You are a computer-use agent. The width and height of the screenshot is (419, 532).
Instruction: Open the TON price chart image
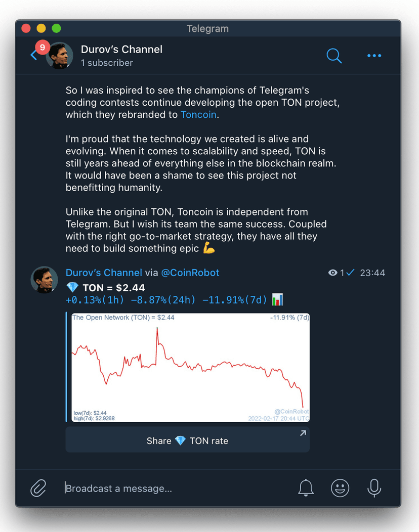tap(190, 367)
